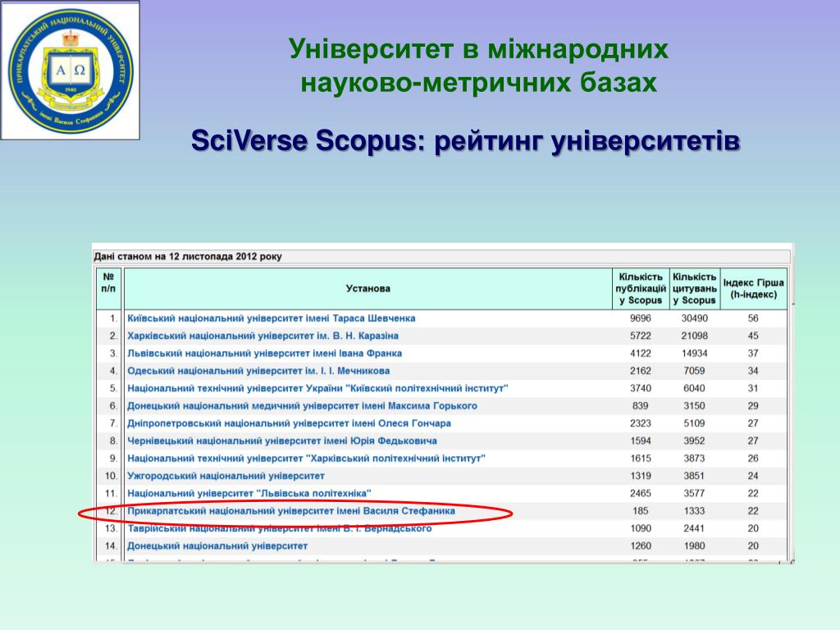Select the publications value 4122
This screenshot has height=630, width=840.
click(640, 354)
